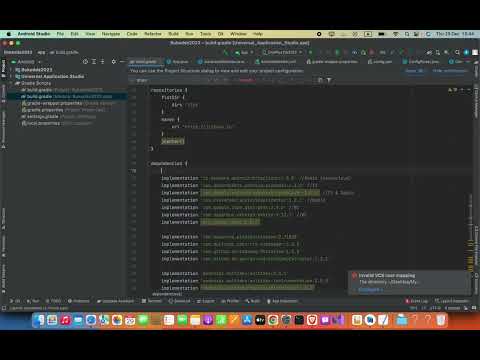Viewport: 480px width, 360px height.
Task: Open the Navigate menu
Action: (111, 34)
